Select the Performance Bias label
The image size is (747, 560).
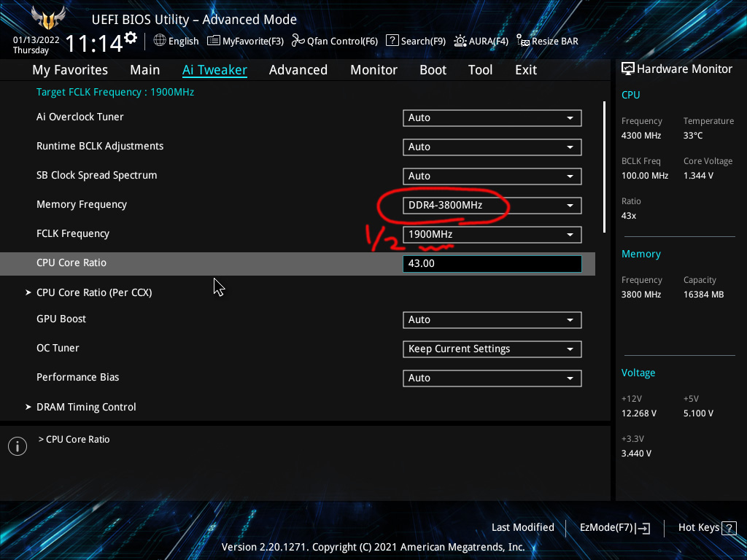pos(77,377)
